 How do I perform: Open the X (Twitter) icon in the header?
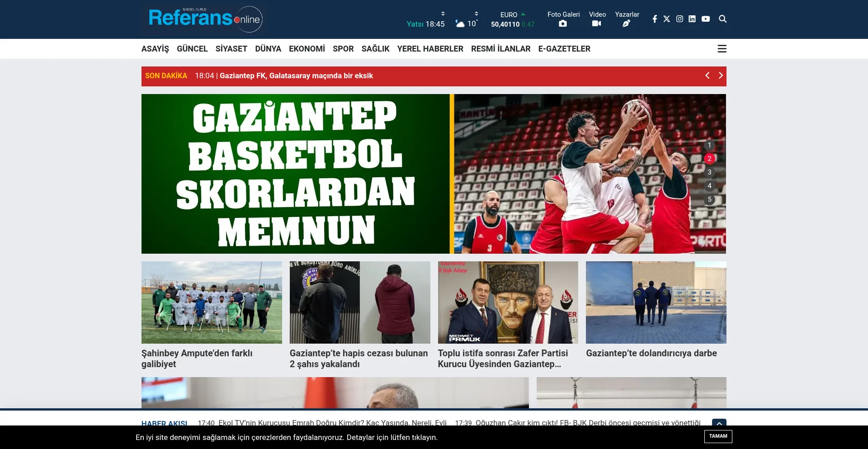667,19
